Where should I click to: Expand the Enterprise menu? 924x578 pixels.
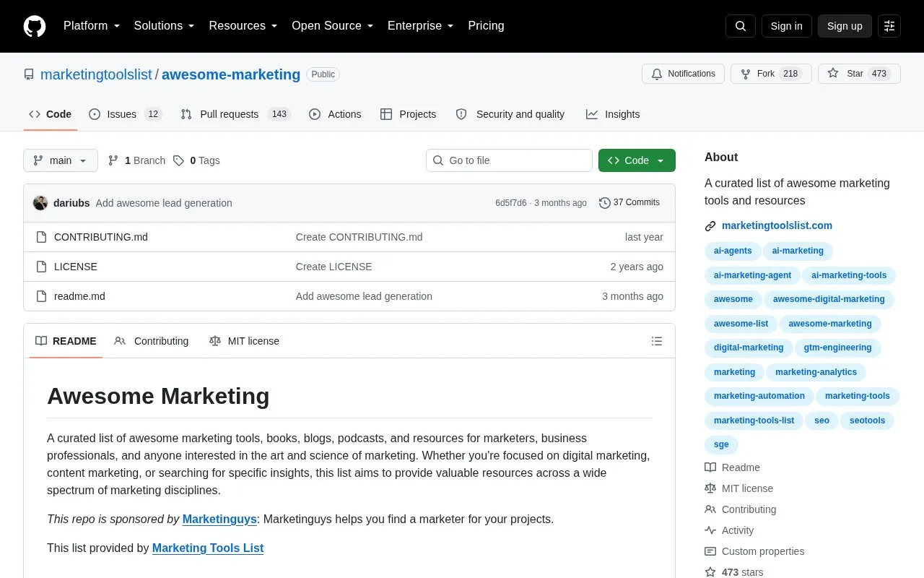(x=421, y=26)
